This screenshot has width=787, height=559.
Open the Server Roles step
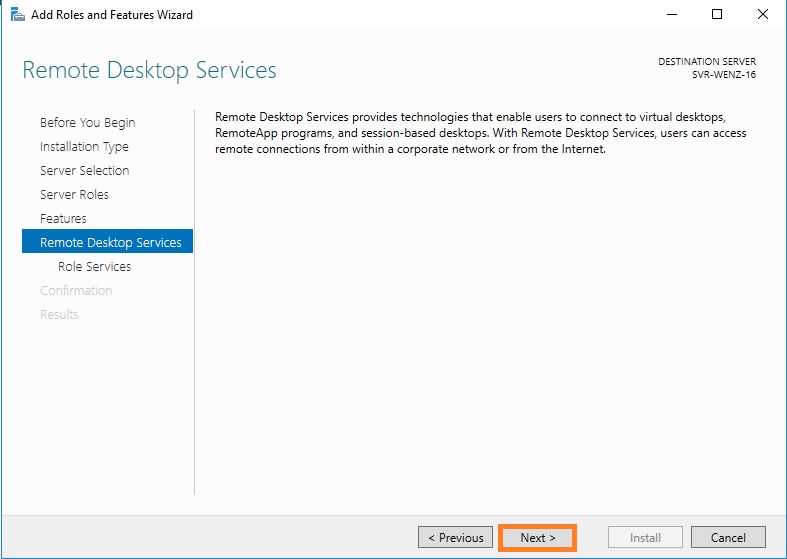pos(74,195)
